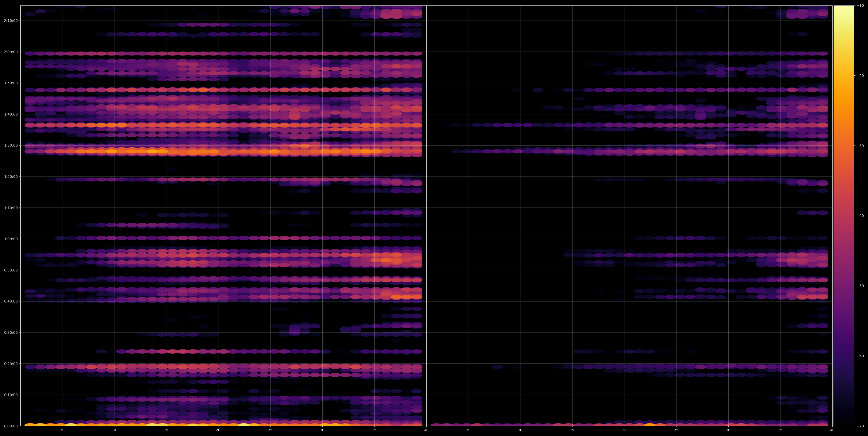Image resolution: width=868 pixels, height=436 pixels.
Task: Click the −50 colorbar tick label
Action: click(x=860, y=286)
